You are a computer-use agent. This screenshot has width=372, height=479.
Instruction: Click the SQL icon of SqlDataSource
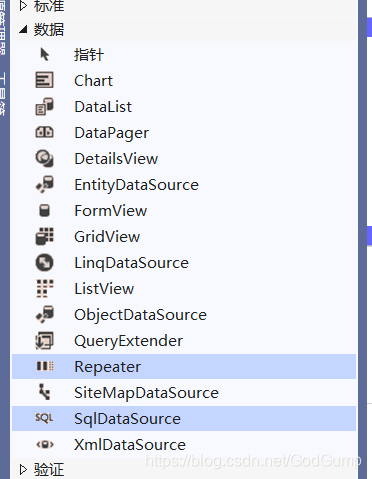click(44, 418)
